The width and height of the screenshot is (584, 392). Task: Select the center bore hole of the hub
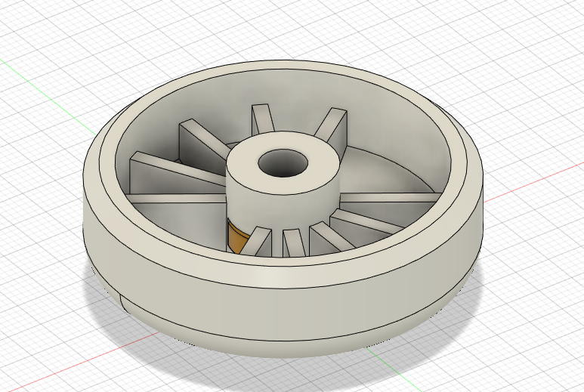click(x=283, y=163)
